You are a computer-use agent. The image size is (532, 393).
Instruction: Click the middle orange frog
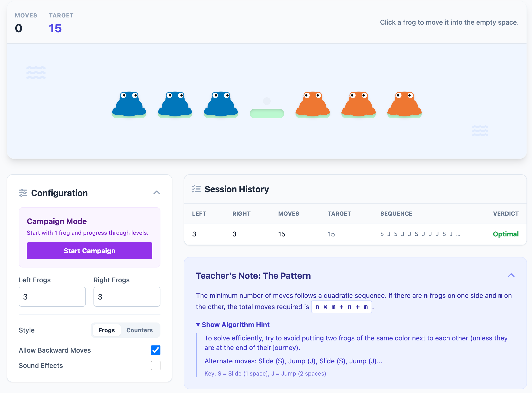click(x=359, y=104)
